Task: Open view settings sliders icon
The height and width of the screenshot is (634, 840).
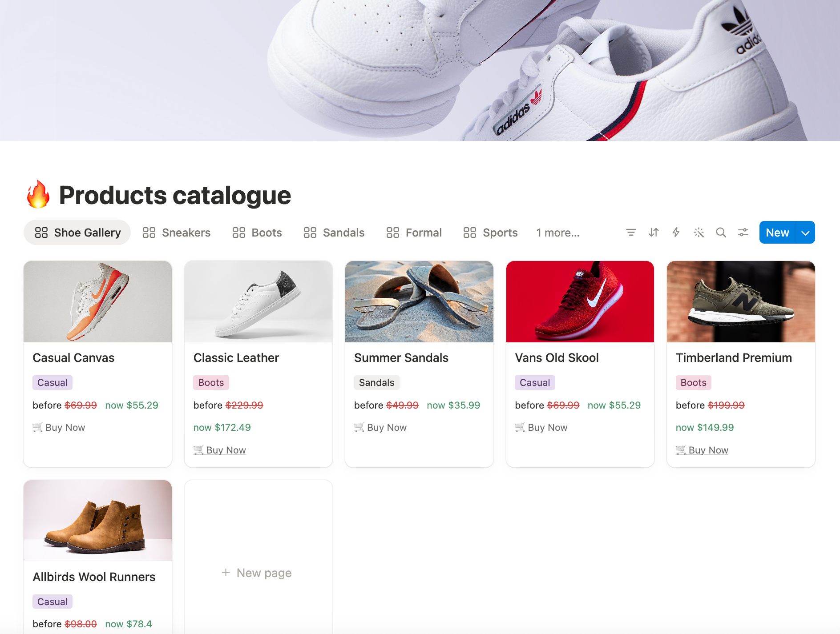Action: coord(743,233)
